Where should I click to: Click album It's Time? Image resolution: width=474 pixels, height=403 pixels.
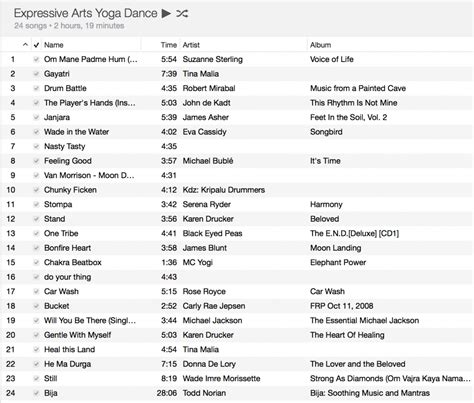pos(325,161)
